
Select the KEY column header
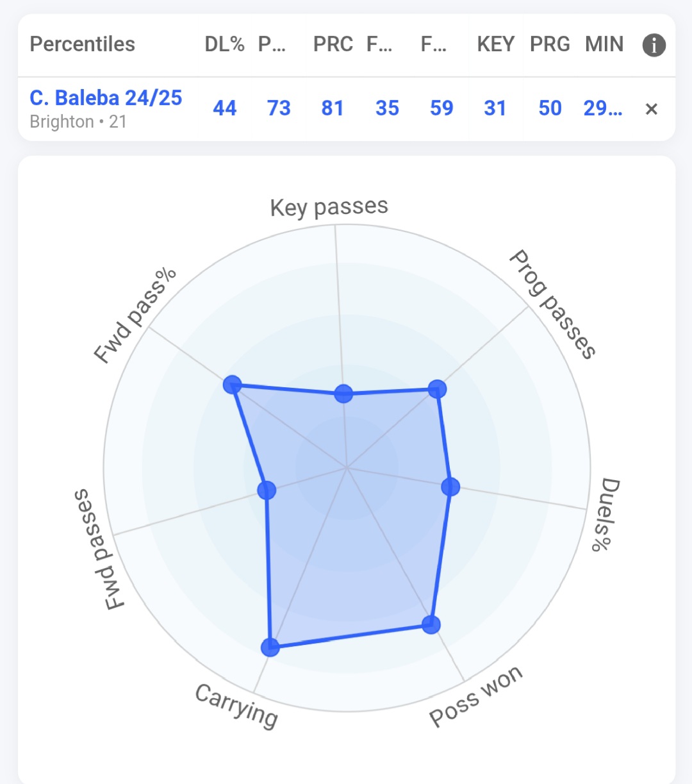pos(495,44)
